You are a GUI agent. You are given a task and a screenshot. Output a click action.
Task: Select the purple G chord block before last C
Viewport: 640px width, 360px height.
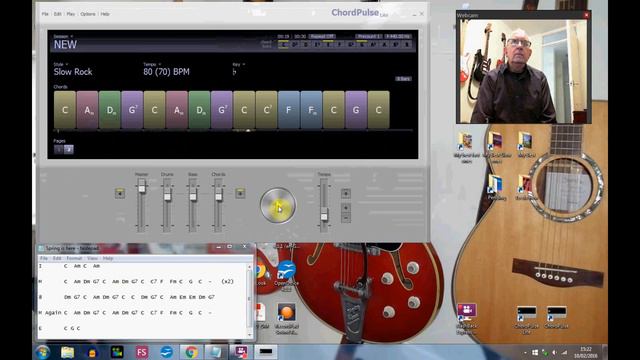coord(356,110)
